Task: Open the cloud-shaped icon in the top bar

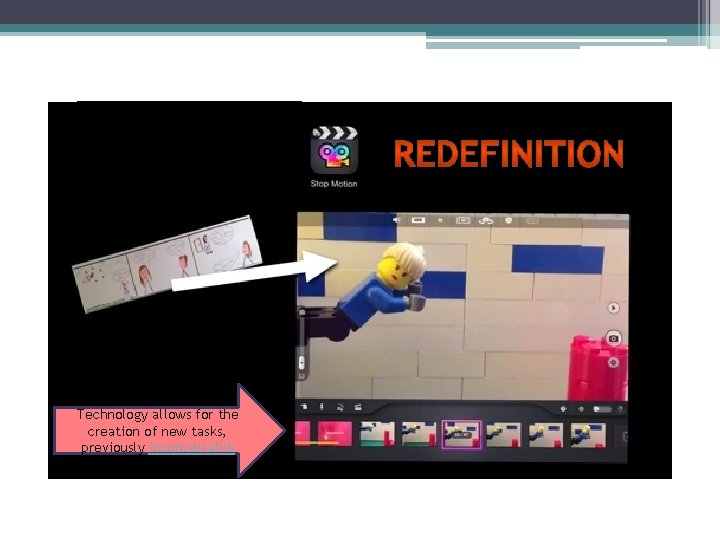Action: pyautogui.click(x=486, y=221)
